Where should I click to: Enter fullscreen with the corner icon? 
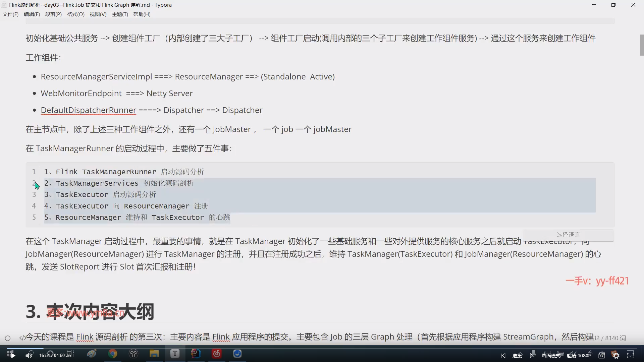point(631,355)
